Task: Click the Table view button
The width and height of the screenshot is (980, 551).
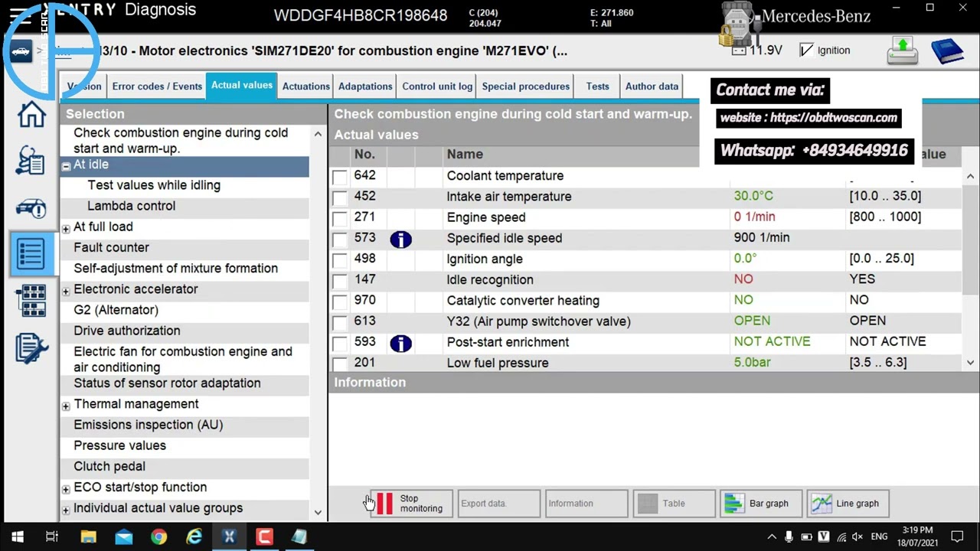Action: pyautogui.click(x=674, y=504)
